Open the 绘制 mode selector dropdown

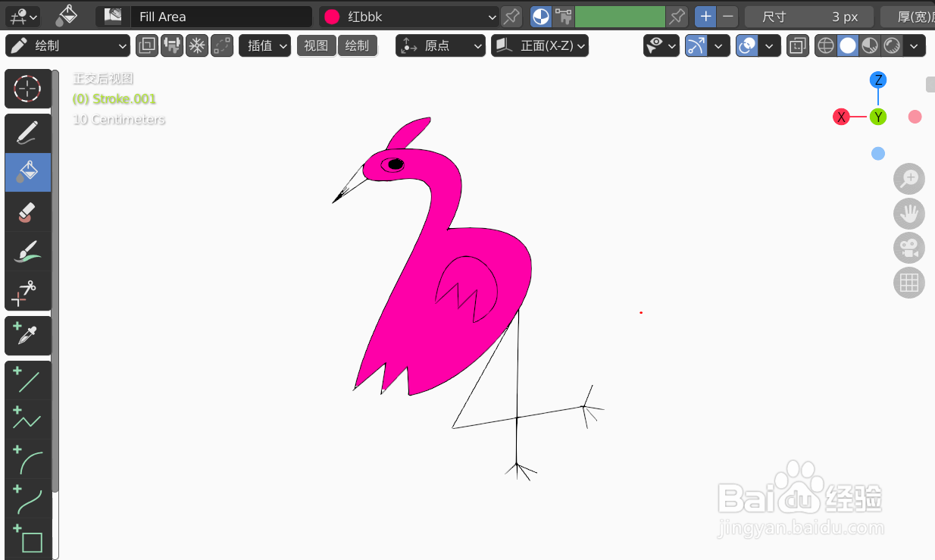67,45
